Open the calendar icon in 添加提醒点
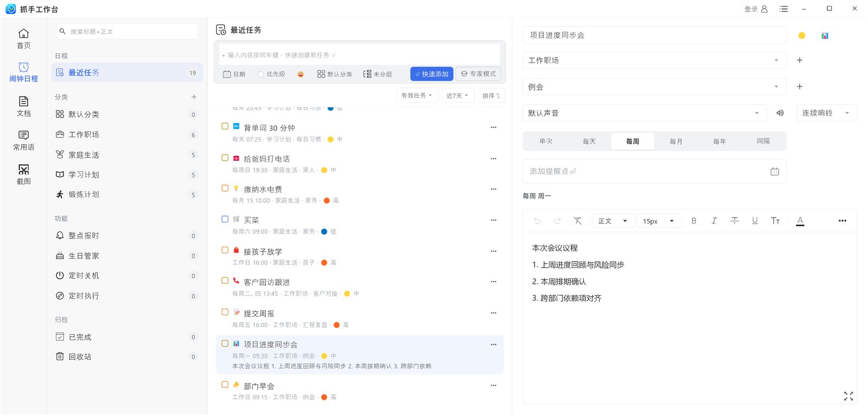868x415 pixels. pos(775,171)
